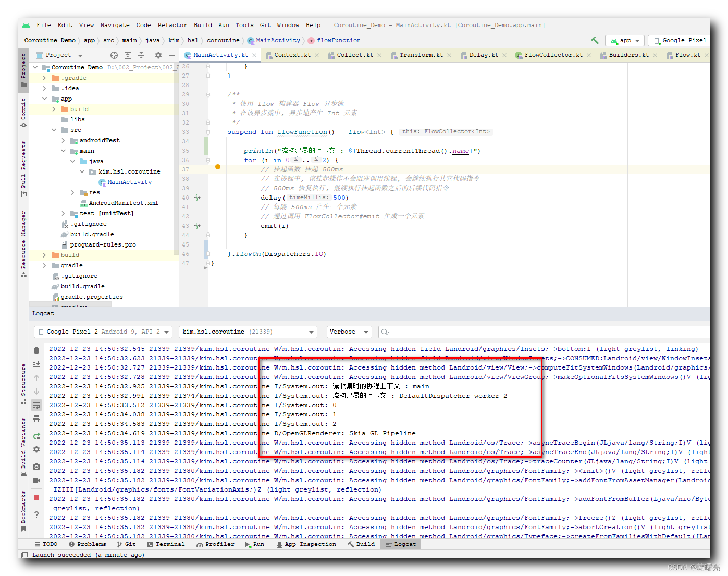Open the Refactor menu
The height and width of the screenshot is (576, 728).
172,25
